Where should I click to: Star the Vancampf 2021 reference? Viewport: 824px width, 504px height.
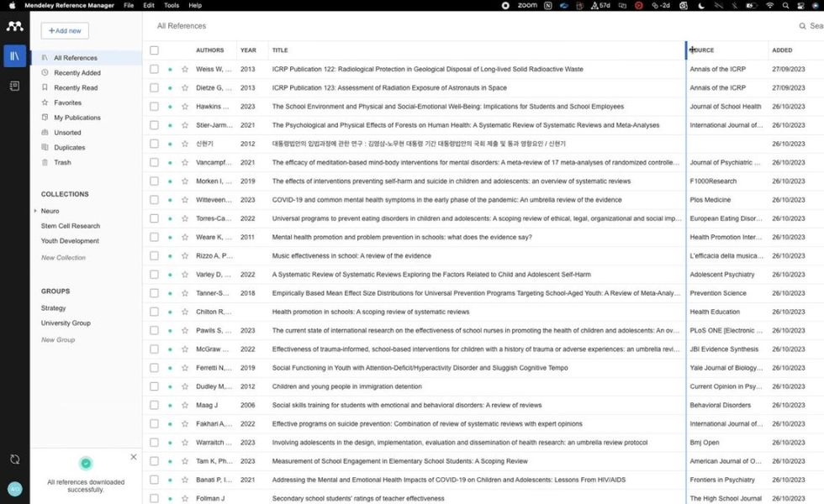pos(185,162)
